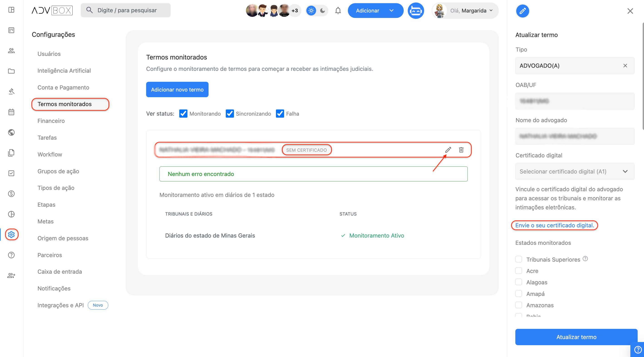Click the help icon beside Tribunais Superiores
Viewport: 644px width, 357px height.
click(585, 259)
